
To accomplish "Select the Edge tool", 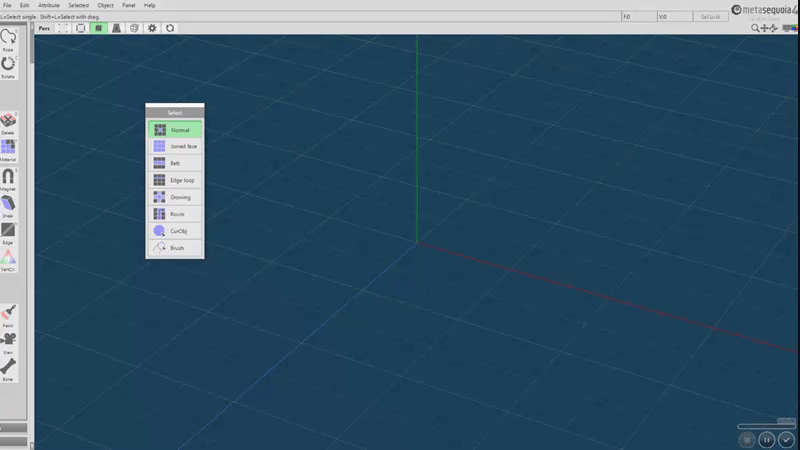I will [8, 234].
